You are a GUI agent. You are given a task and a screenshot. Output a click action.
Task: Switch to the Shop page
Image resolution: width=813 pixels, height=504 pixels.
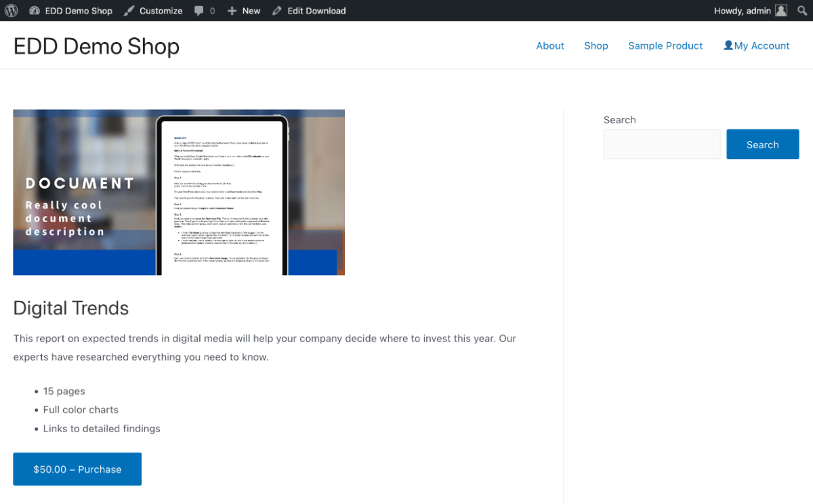click(x=596, y=45)
